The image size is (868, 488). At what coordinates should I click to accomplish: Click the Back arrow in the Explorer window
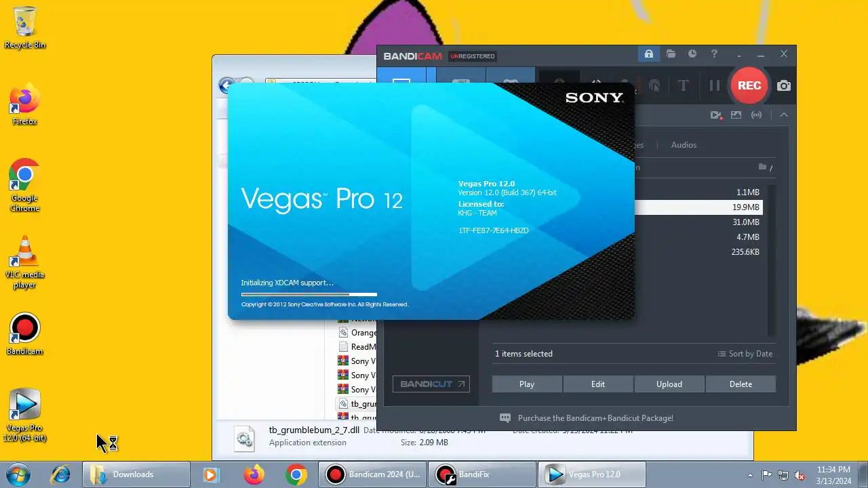point(226,85)
